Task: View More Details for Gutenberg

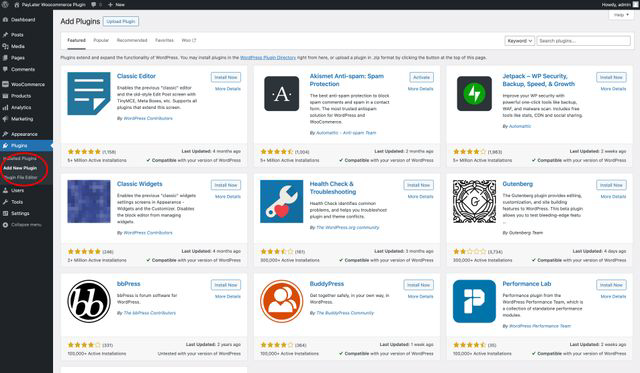Action: pyautogui.click(x=613, y=196)
